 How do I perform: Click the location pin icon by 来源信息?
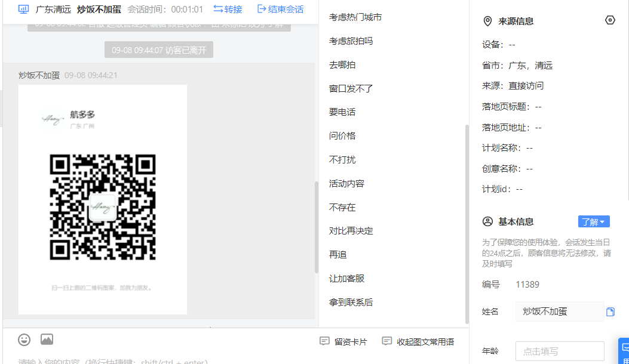pyautogui.click(x=487, y=21)
